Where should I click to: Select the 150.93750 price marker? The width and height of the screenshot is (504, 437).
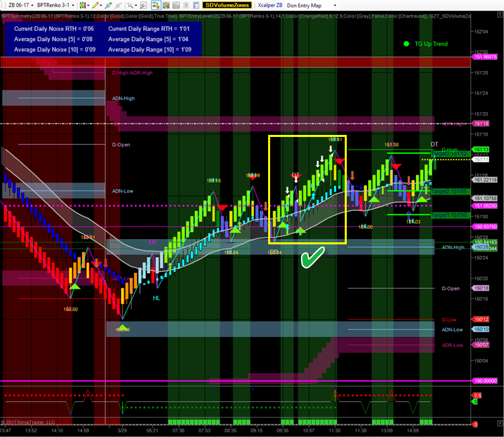[x=485, y=227]
